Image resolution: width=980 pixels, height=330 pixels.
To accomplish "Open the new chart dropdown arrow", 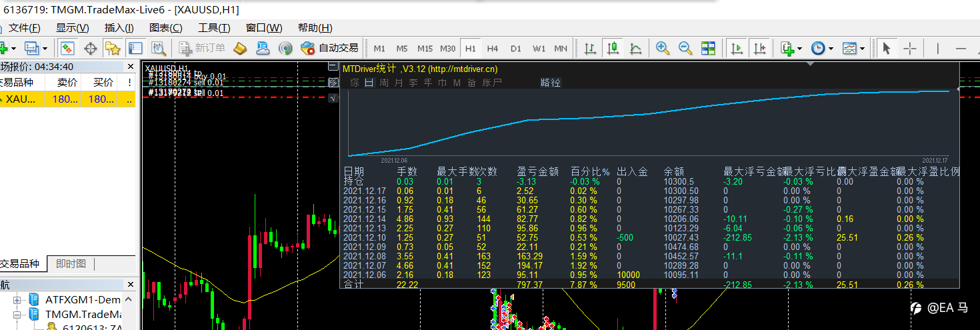I will tap(13, 48).
